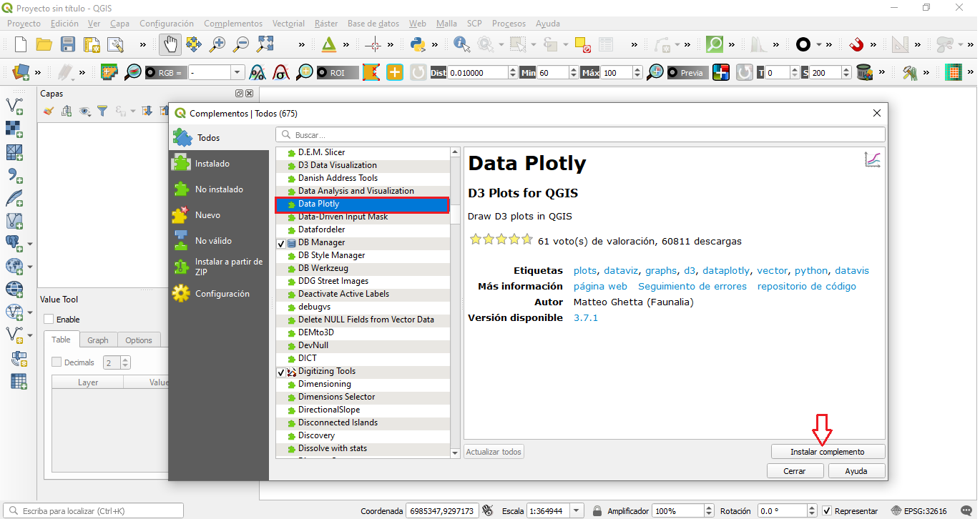The image size is (980, 519).
Task: Open the Layer Styling panel brush icon
Action: (48, 111)
